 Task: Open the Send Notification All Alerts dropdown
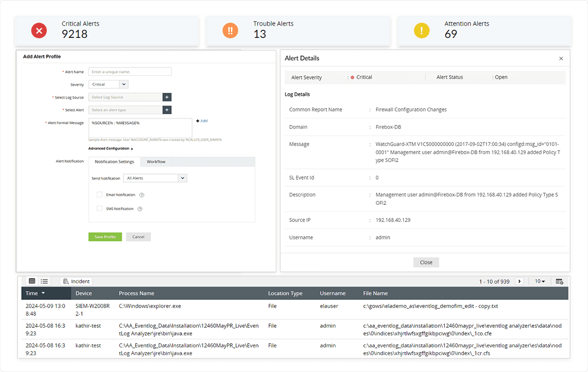(182, 178)
